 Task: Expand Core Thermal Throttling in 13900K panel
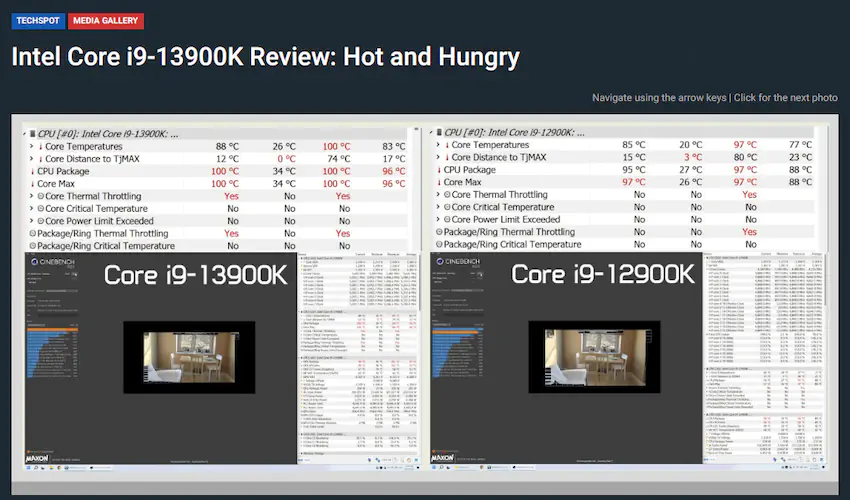pos(31,196)
